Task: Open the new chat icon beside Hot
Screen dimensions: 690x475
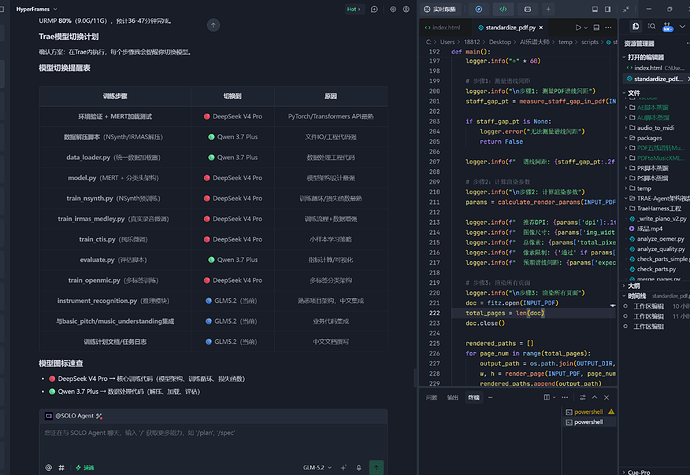Action: 374,9
